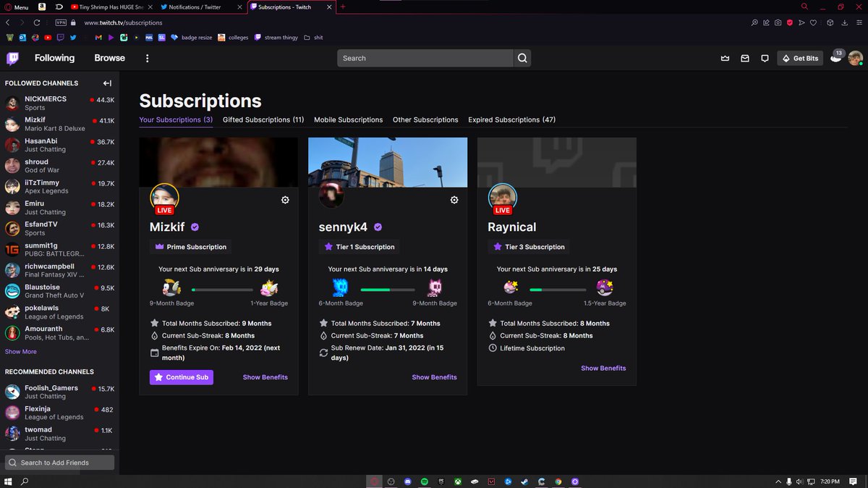868x488 pixels.
Task: Open the Opera Menu button
Action: point(17,7)
